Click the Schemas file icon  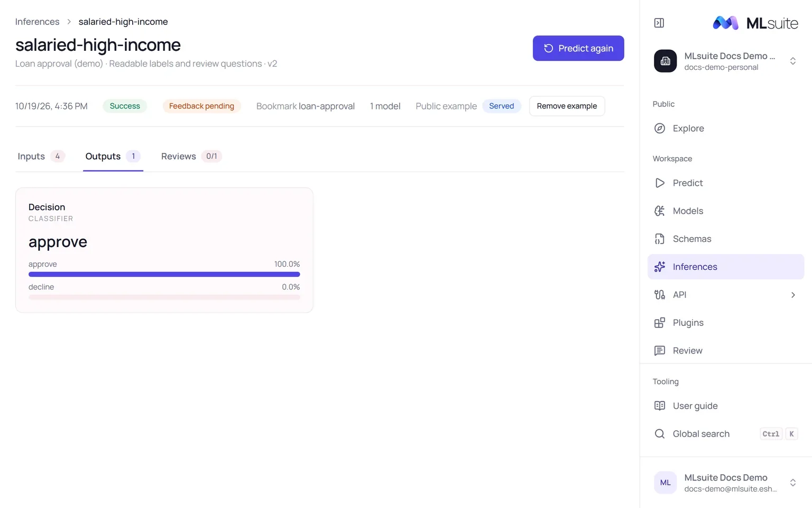tap(660, 239)
